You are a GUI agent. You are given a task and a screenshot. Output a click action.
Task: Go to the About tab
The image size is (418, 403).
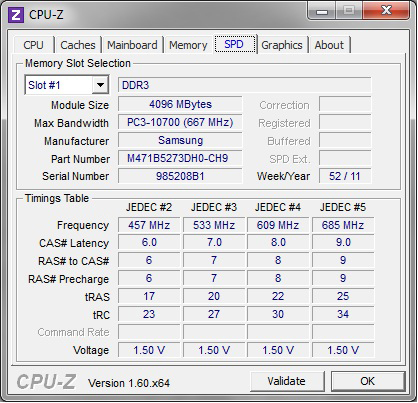click(329, 45)
